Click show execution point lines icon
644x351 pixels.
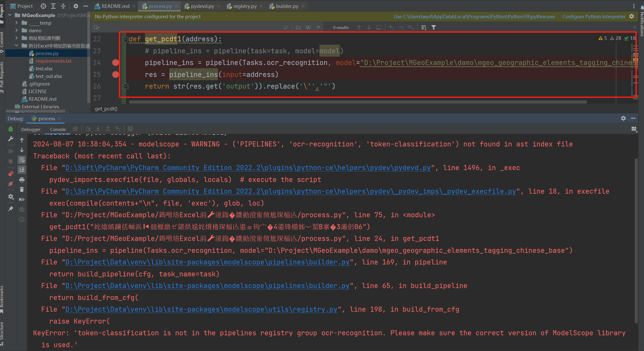pyautogui.click(x=75, y=129)
